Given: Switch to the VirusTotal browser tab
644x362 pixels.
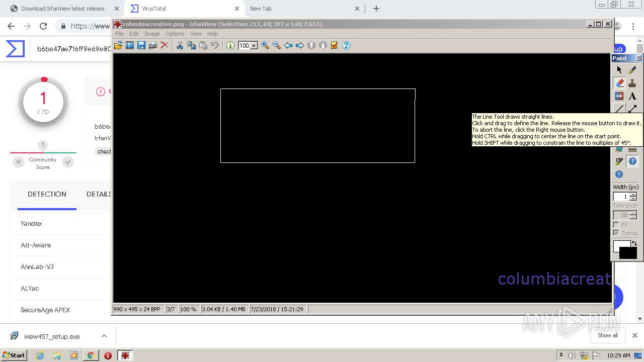Looking at the screenshot, I should [x=185, y=9].
